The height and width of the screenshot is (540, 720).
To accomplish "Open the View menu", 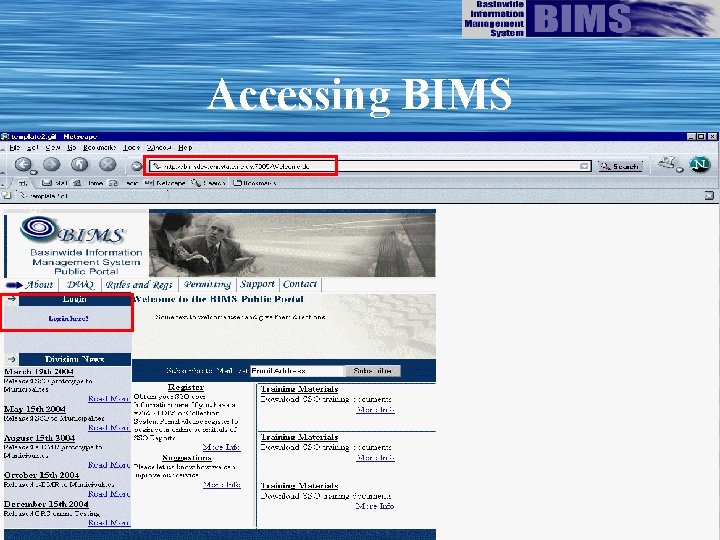I will point(53,147).
